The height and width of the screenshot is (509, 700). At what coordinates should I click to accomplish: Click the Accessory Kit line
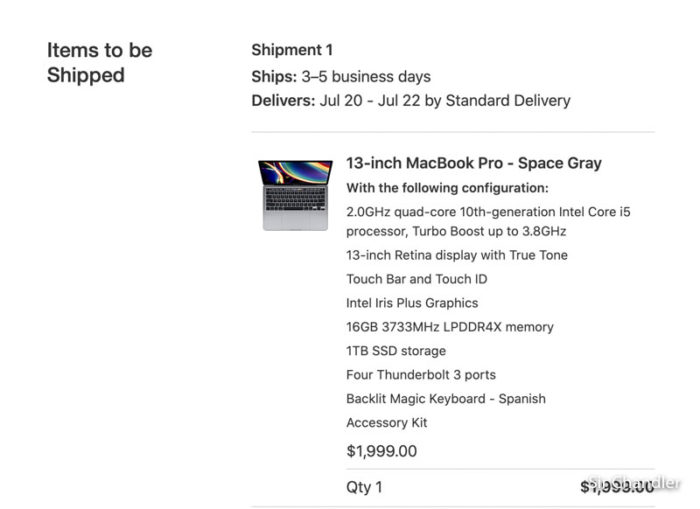[387, 423]
